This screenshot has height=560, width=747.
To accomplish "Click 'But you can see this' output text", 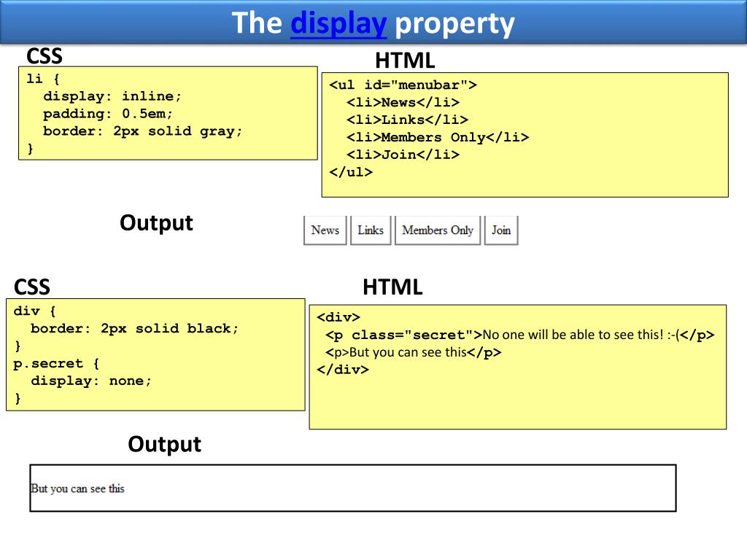I will coord(77,489).
